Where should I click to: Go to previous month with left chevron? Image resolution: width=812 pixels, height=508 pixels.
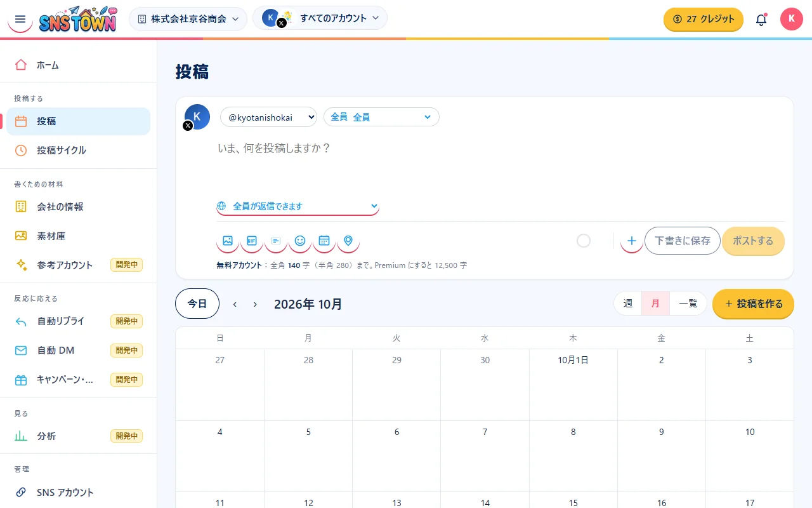click(x=235, y=304)
